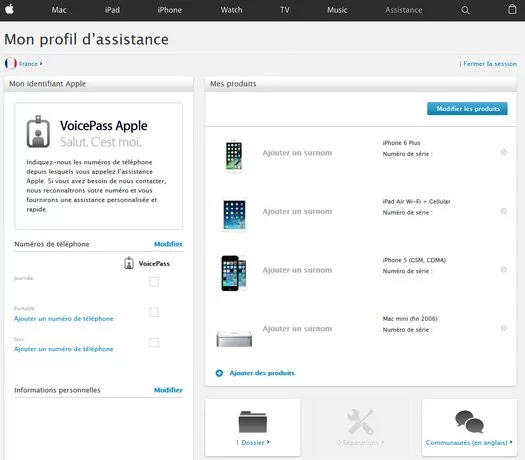This screenshot has width=525, height=460.
Task: Open Communautés (en anglais) link
Action: click(469, 443)
